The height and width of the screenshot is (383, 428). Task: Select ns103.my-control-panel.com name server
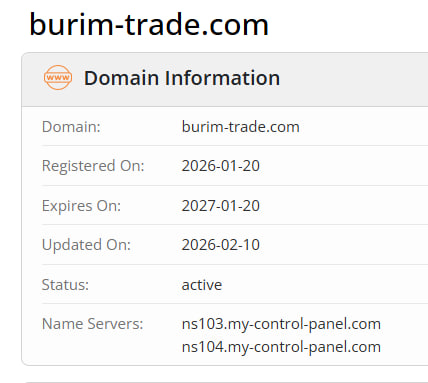[281, 324]
